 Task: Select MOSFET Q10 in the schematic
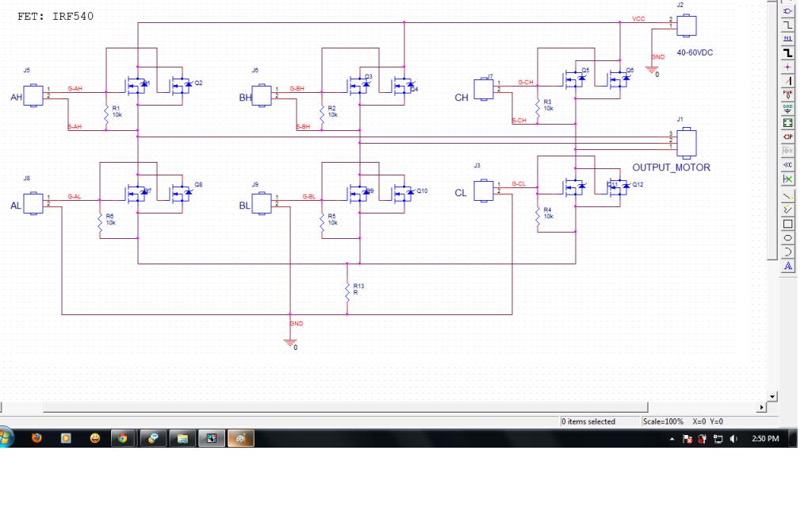(404, 193)
